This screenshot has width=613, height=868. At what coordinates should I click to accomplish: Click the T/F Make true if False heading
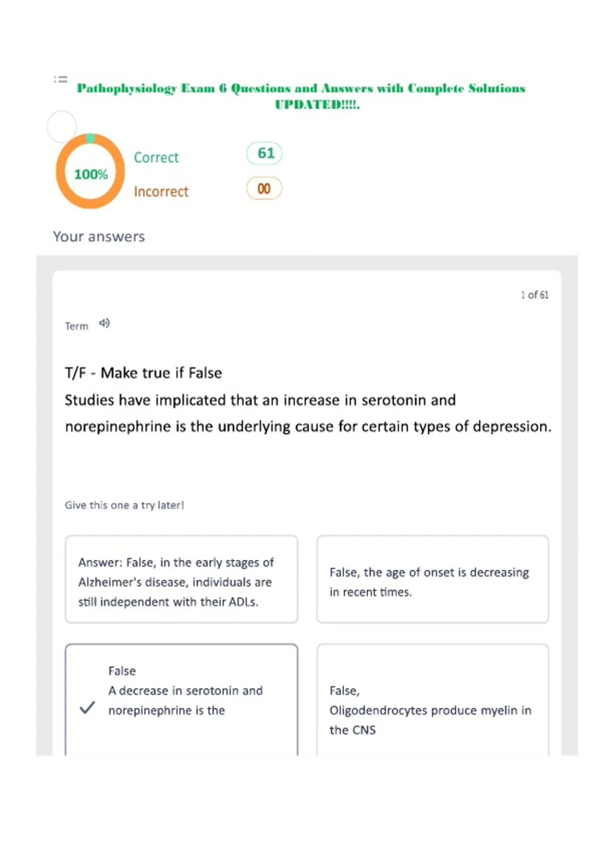coord(144,373)
